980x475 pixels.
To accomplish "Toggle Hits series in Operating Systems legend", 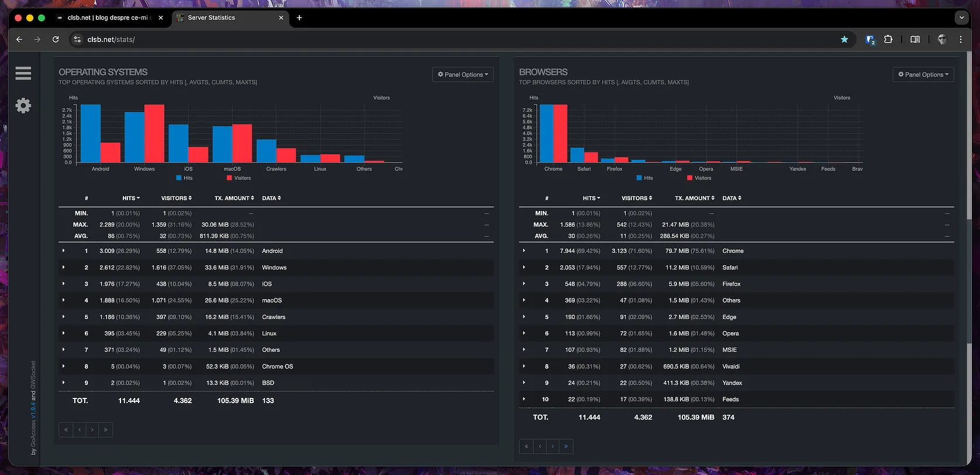I will [x=184, y=178].
